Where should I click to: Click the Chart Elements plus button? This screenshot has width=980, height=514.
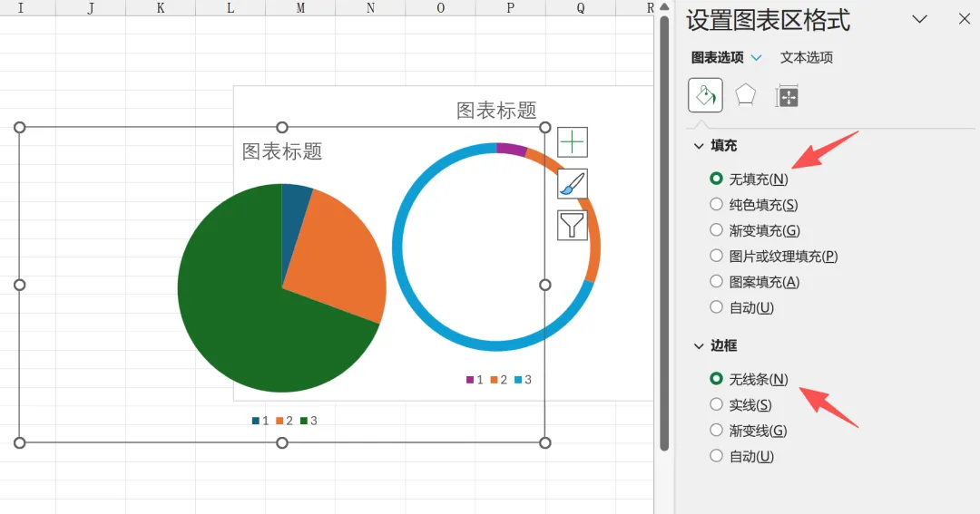coord(572,142)
